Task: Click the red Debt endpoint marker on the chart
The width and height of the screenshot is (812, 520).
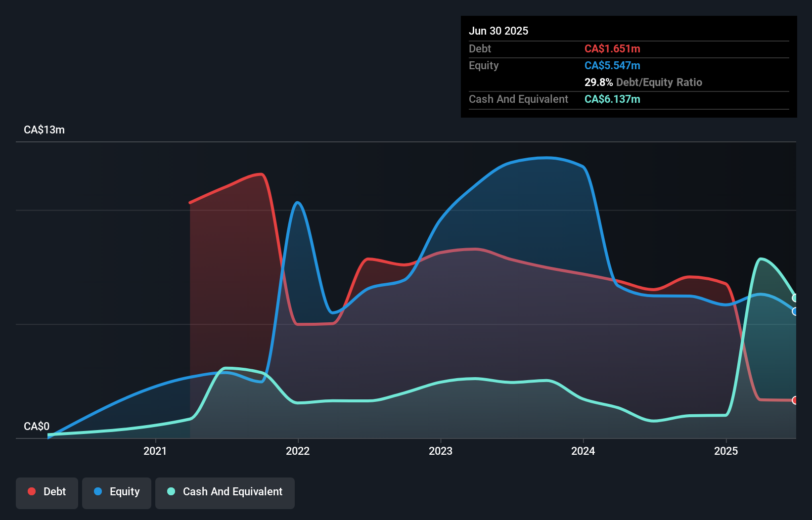Action: tap(795, 400)
